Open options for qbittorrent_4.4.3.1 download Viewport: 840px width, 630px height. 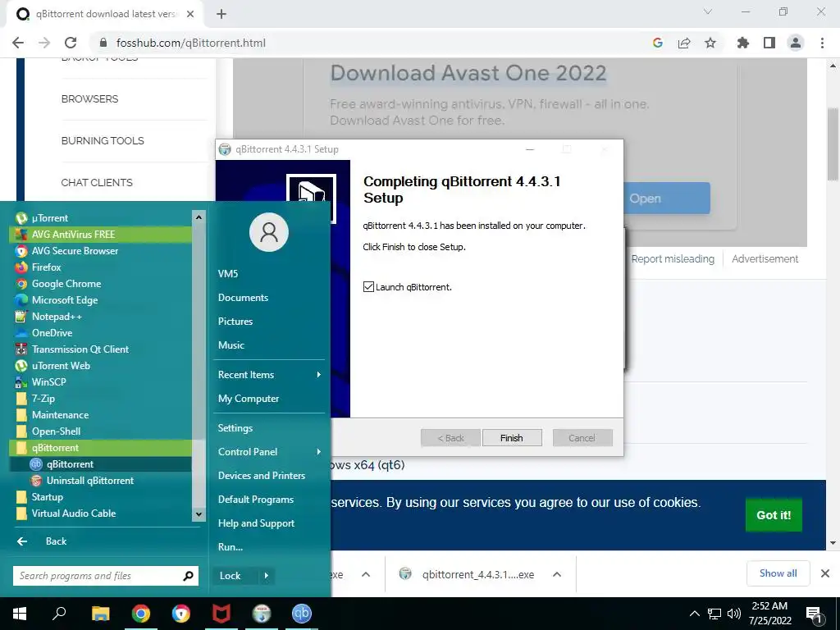(x=557, y=574)
